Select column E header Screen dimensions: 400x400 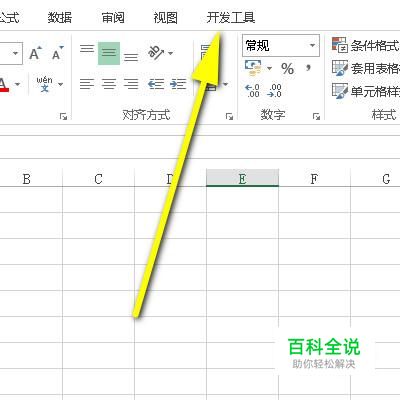click(242, 179)
